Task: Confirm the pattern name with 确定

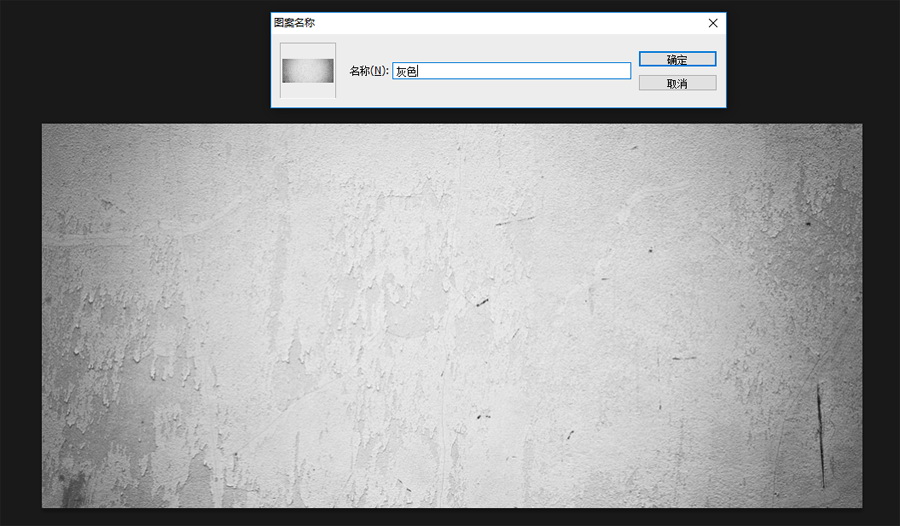Action: pos(677,59)
